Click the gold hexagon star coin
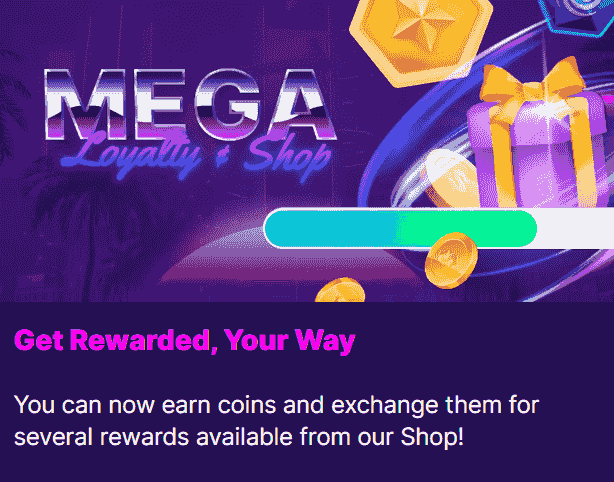The width and height of the screenshot is (614, 482). pos(421,39)
